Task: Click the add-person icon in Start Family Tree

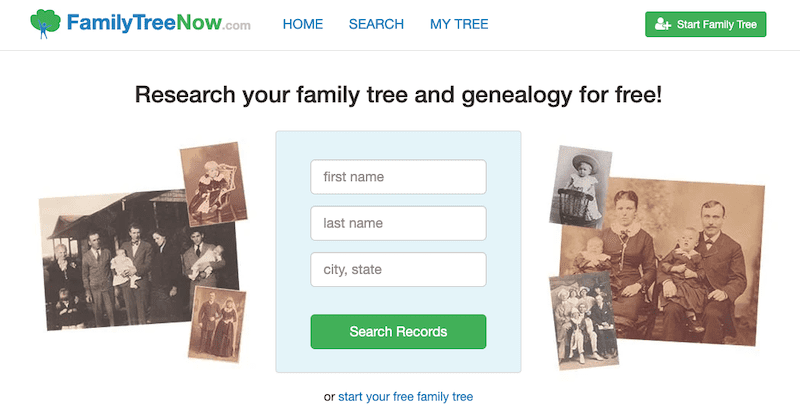Action: [662, 24]
